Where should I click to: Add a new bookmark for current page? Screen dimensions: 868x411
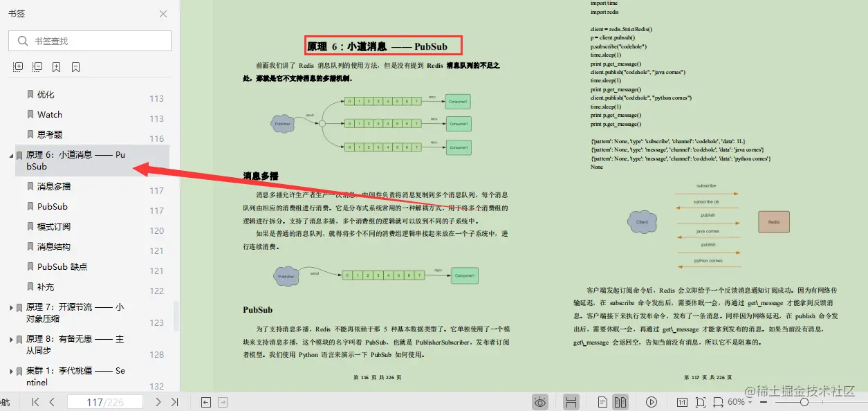(x=57, y=66)
